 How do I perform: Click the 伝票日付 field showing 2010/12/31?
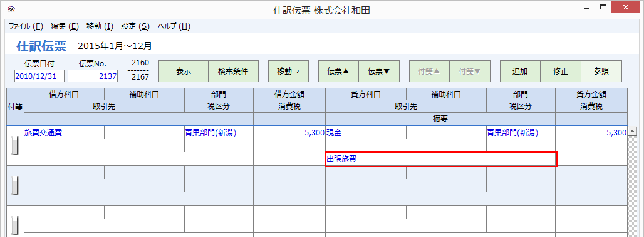pyautogui.click(x=39, y=76)
